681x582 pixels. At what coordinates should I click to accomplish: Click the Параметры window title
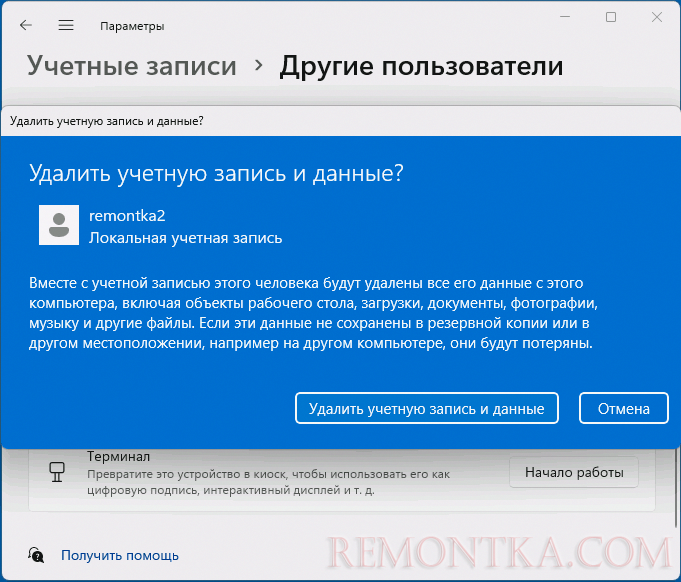tap(132, 26)
